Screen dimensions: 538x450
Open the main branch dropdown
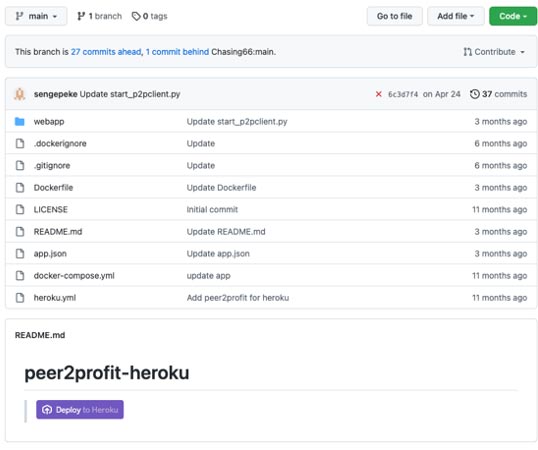pyautogui.click(x=36, y=16)
